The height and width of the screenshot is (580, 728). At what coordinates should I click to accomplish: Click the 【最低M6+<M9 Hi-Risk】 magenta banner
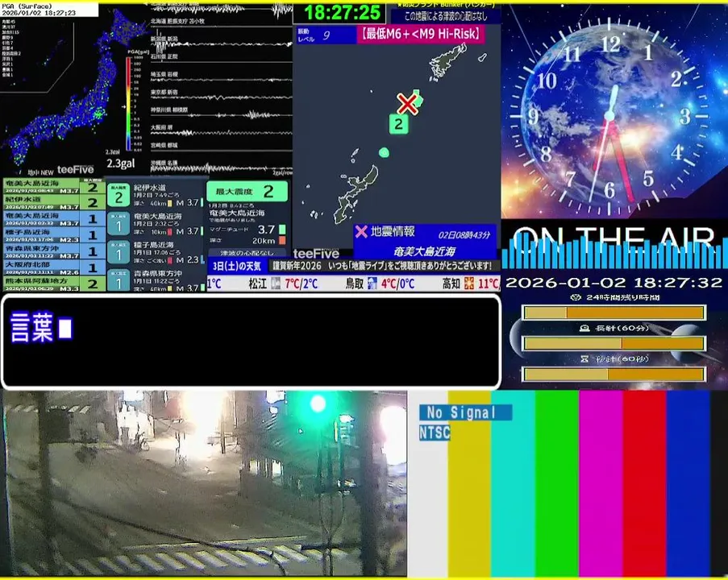click(x=421, y=34)
